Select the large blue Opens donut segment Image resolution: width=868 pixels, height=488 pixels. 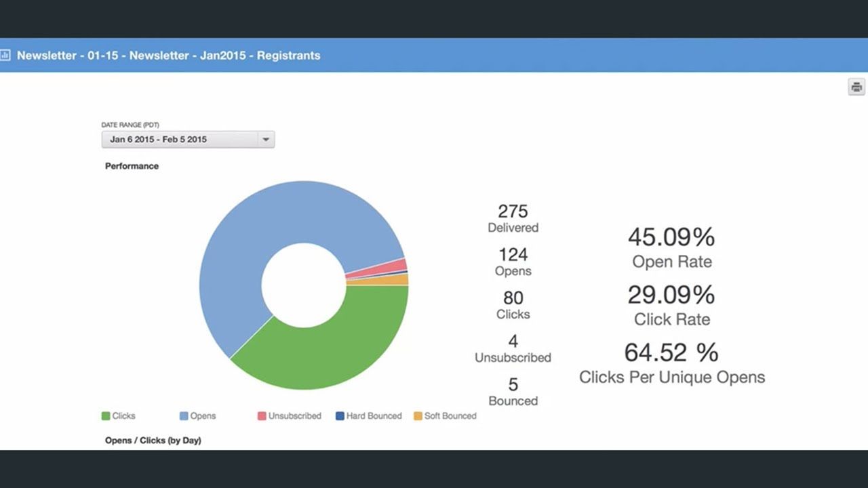point(271,224)
